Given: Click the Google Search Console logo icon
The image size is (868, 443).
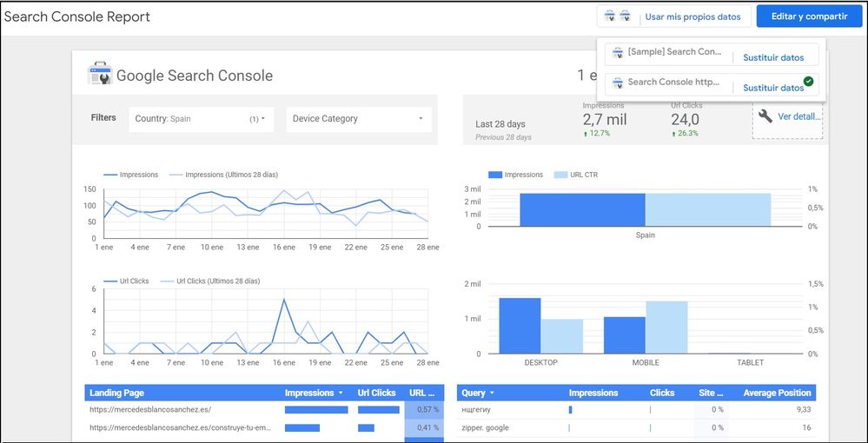Looking at the screenshot, I should [x=100, y=74].
